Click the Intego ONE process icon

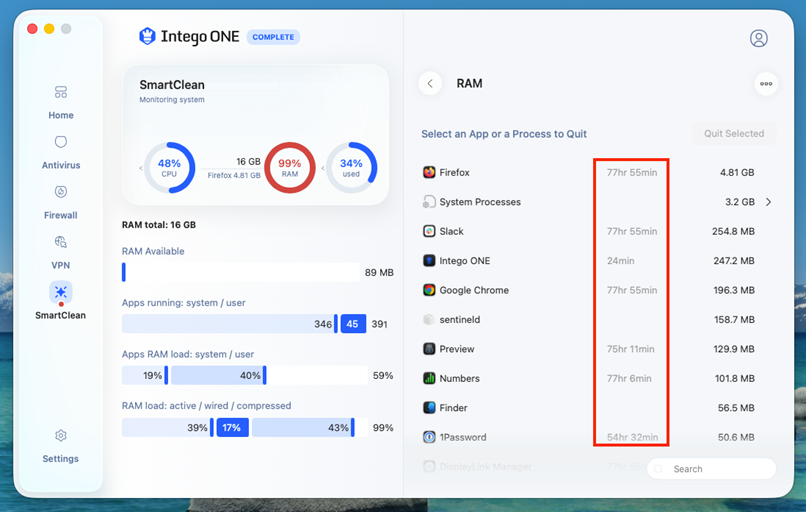429,261
